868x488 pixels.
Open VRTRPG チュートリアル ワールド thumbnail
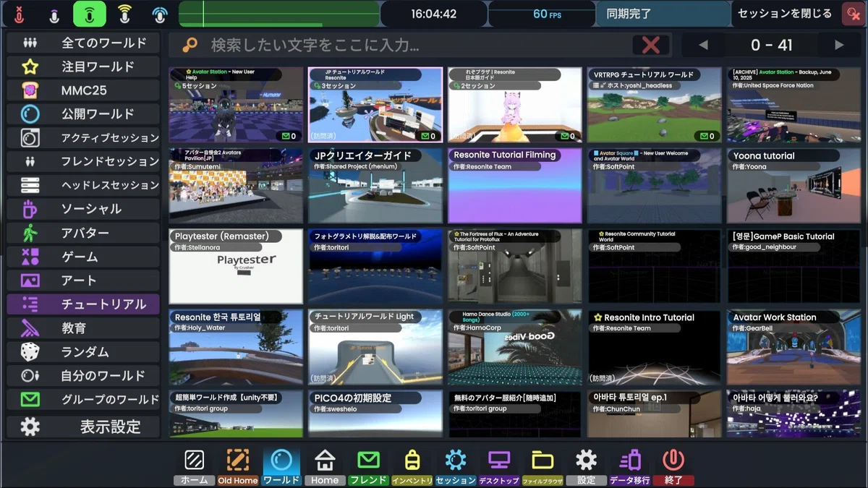click(655, 105)
